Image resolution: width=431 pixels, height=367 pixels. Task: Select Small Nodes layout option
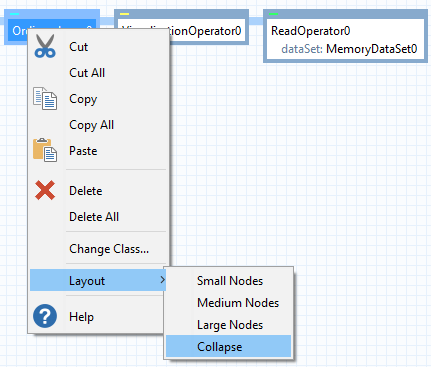229,281
